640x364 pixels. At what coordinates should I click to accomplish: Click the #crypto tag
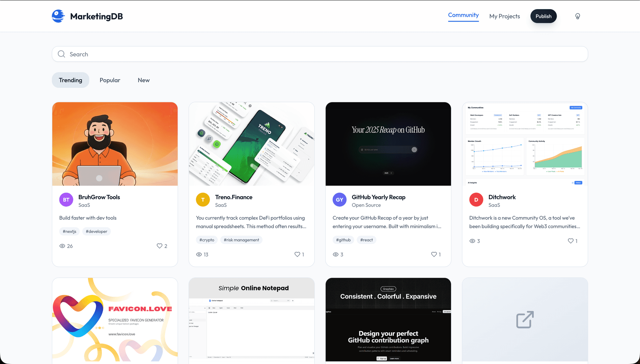(x=207, y=240)
